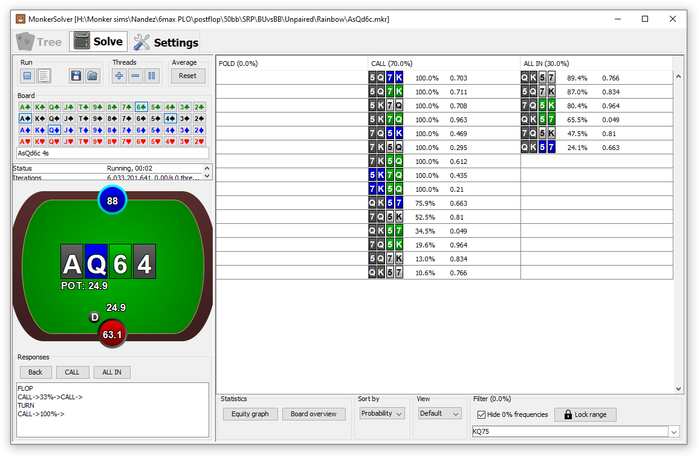Click the Lock range button
Viewport: 700px width, 458px height.
point(586,415)
